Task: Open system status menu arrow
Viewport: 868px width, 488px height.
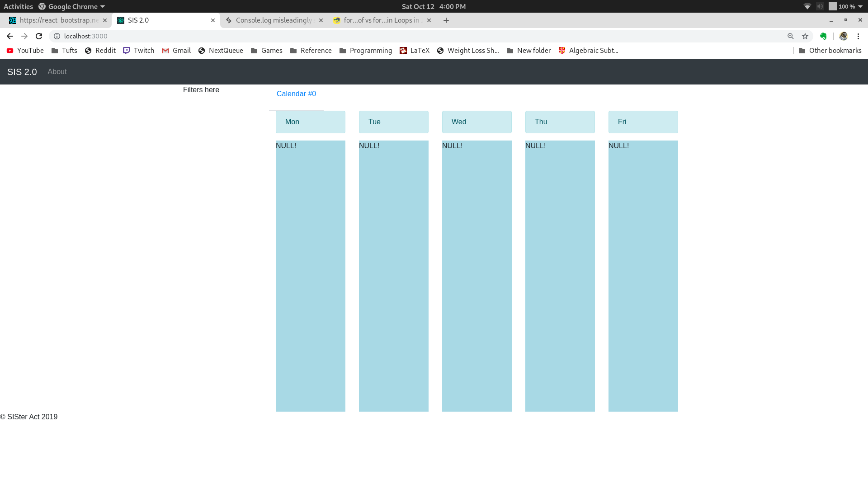Action: 860,6
